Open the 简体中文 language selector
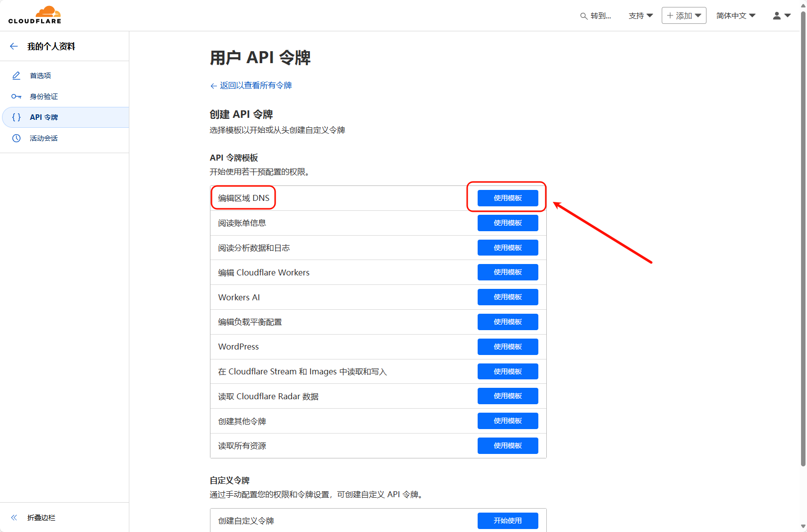The width and height of the screenshot is (807, 532). (735, 16)
